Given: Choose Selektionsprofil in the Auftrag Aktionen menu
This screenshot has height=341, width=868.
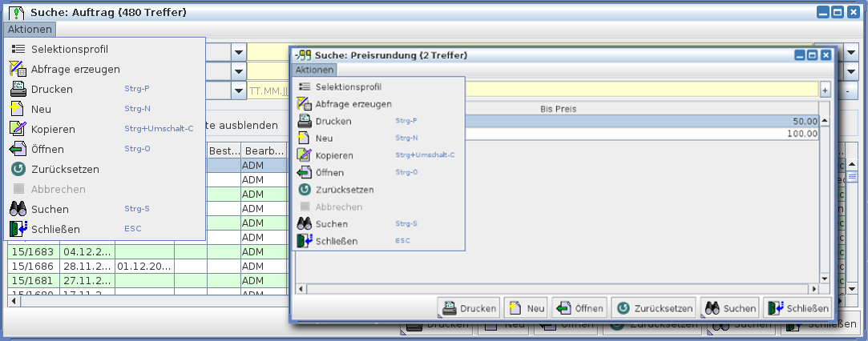Looking at the screenshot, I should click(x=69, y=49).
